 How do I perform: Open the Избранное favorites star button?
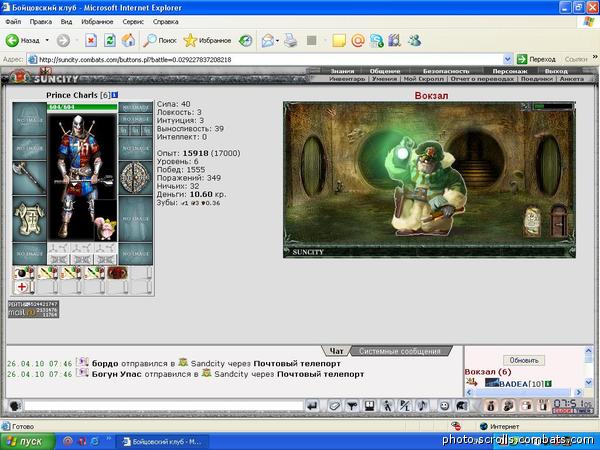[207, 40]
